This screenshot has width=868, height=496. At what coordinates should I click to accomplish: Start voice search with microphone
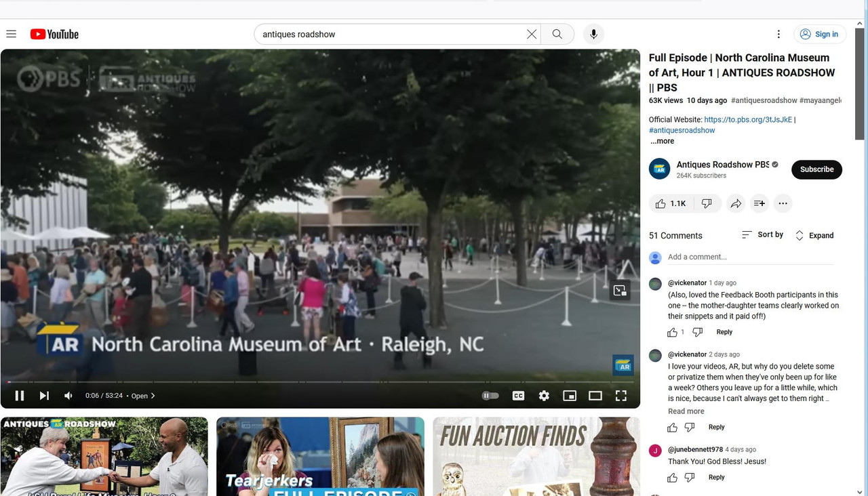point(593,34)
